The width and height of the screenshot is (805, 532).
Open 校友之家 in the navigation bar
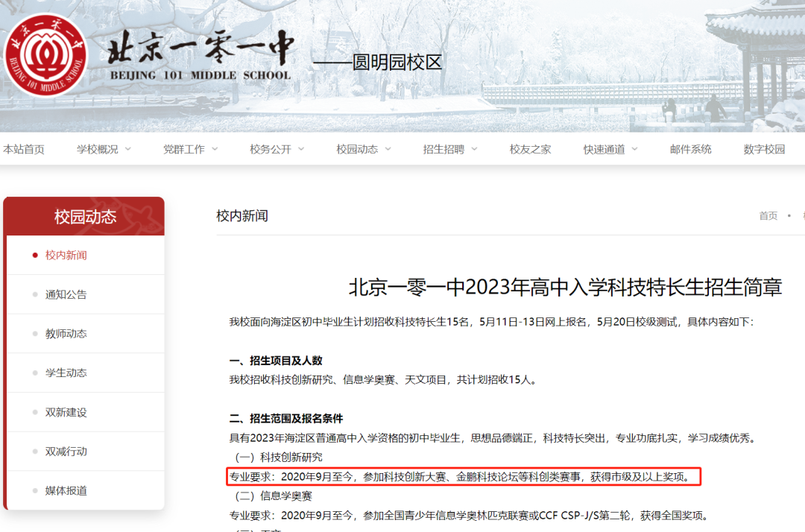coord(530,149)
